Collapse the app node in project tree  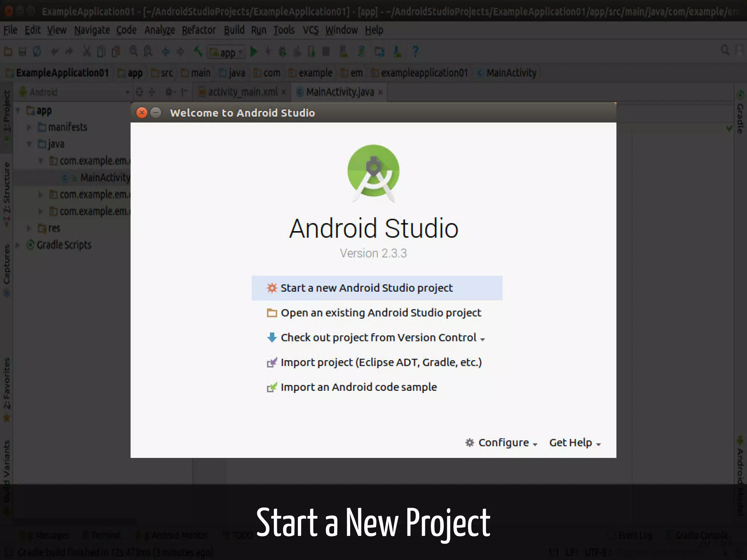[x=18, y=110]
